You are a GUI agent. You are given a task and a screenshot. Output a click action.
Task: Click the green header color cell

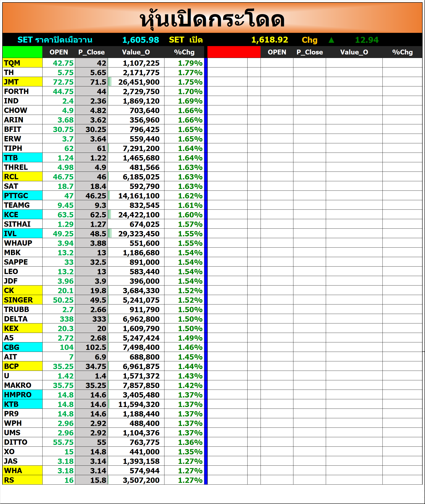(22, 52)
